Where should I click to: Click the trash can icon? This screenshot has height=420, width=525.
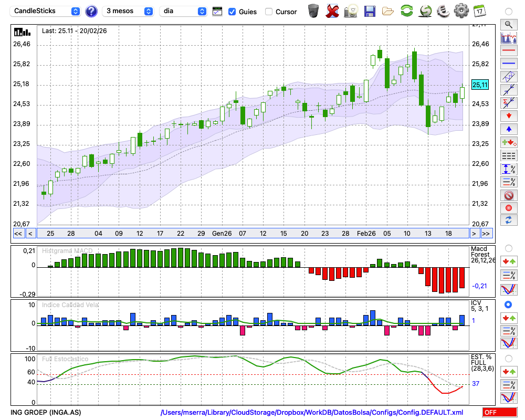click(313, 10)
